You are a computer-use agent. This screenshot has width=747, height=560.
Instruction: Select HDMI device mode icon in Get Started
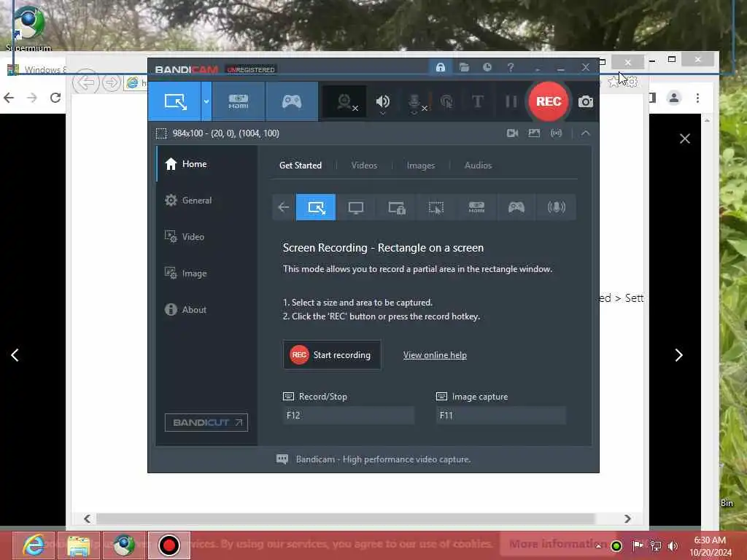point(476,207)
